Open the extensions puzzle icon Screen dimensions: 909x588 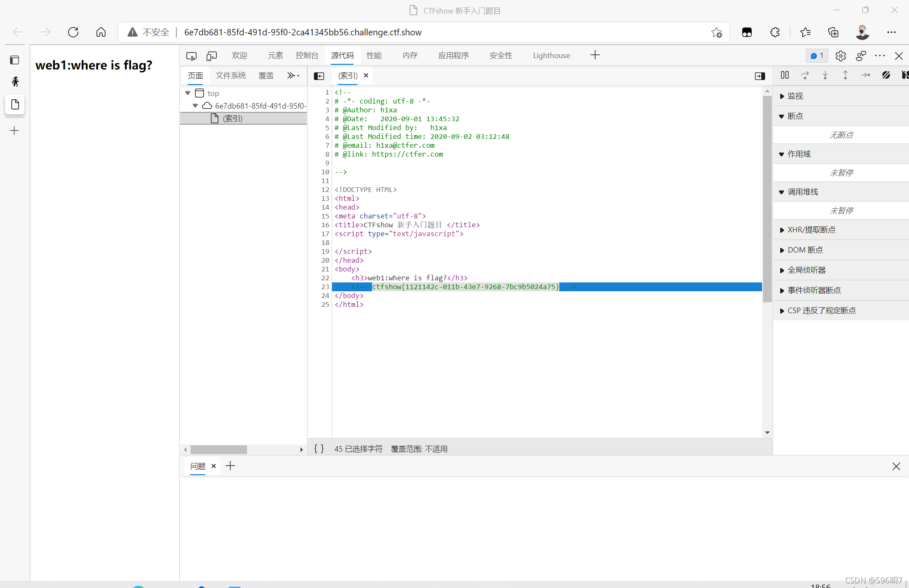[775, 32]
